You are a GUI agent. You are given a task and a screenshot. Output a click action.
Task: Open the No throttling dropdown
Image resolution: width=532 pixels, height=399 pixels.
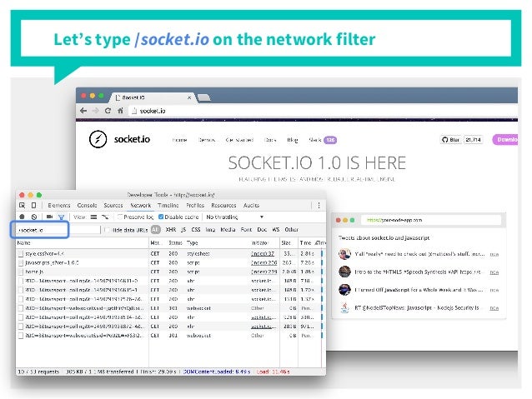[235, 217]
